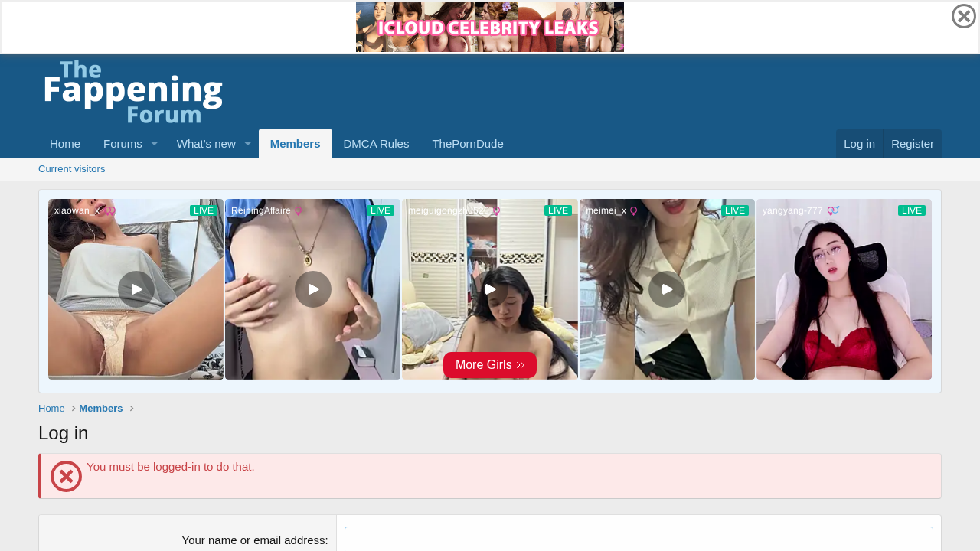Open the yangyang-777 stream thumbnail
This screenshot has width=980, height=551.
[844, 289]
